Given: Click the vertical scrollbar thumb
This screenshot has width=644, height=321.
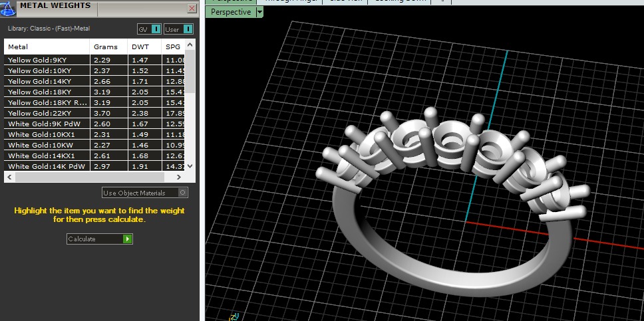Looking at the screenshot, I should click(x=190, y=71).
